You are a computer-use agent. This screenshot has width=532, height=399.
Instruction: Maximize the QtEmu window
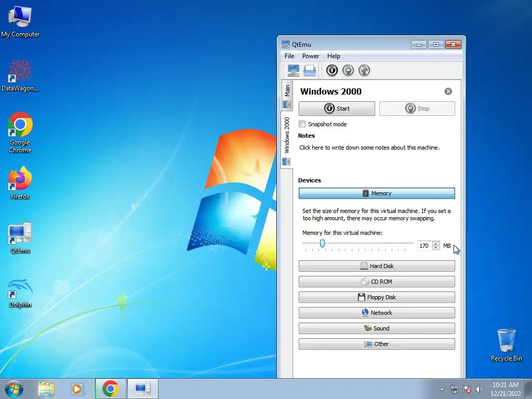436,45
